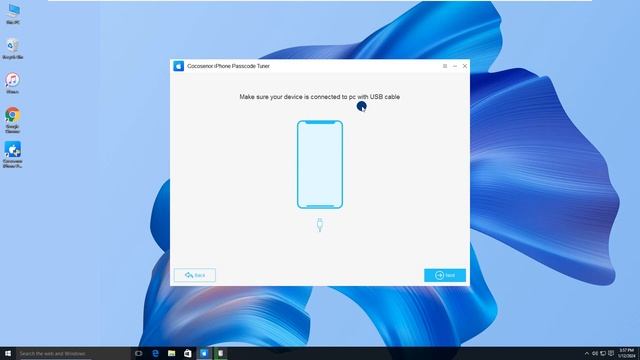Show hidden system tray icons
Viewport: 640px width, 360px height.
tap(587, 353)
